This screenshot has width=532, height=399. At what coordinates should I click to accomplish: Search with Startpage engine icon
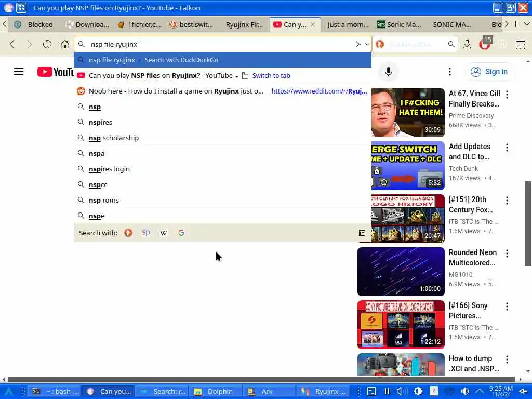coord(146,233)
